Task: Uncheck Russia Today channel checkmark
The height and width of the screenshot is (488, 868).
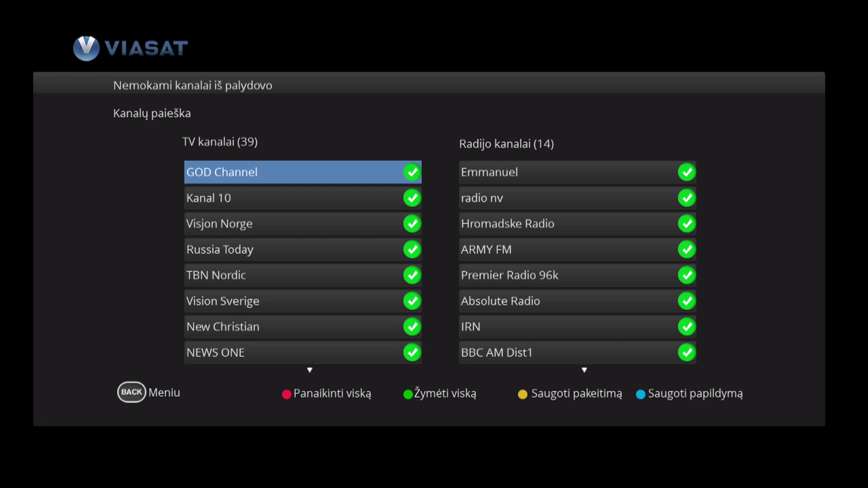Action: point(412,249)
